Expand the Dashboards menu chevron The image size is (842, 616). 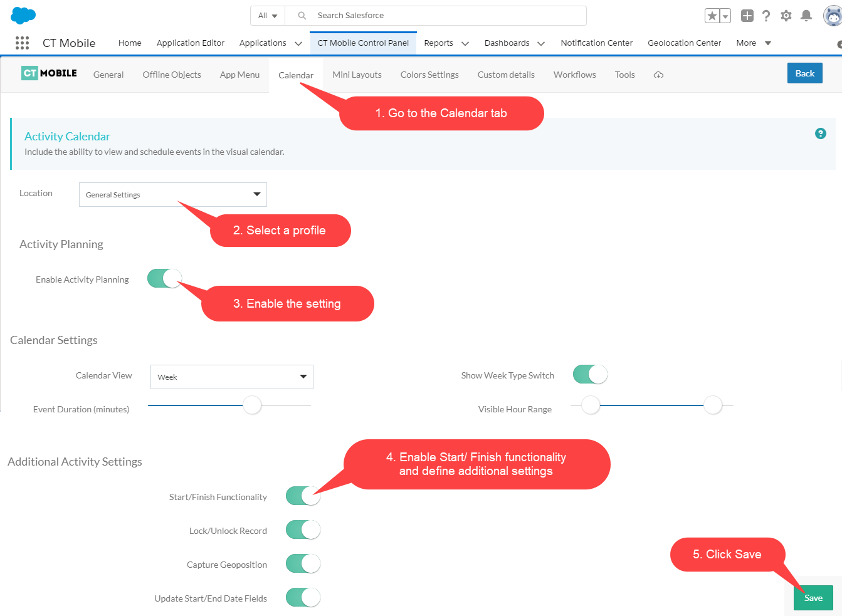(541, 43)
